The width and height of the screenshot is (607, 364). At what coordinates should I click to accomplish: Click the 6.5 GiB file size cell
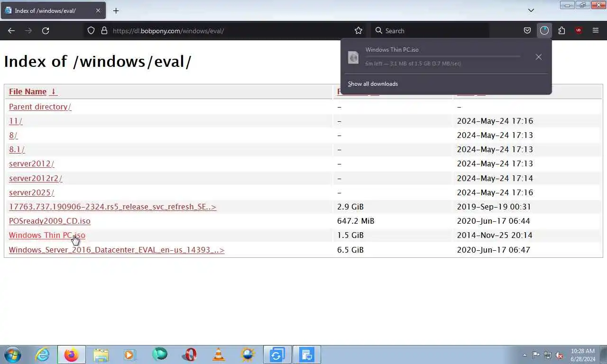click(x=350, y=250)
